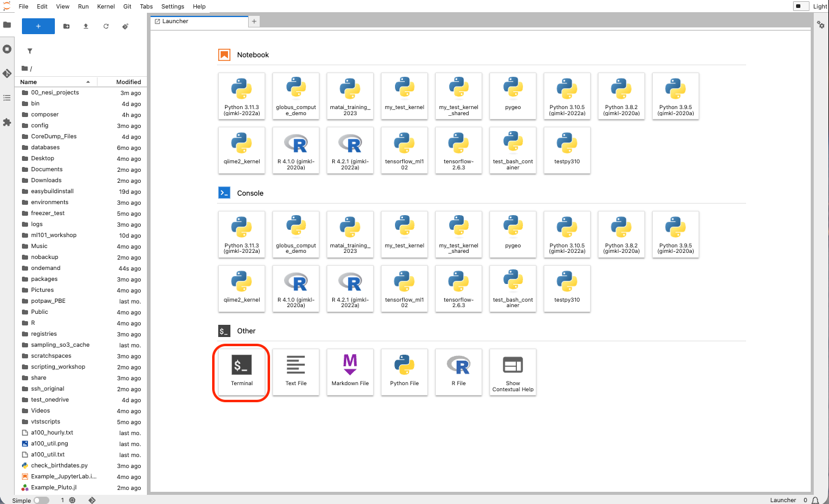Open the File Browser sidebar panel
Viewport: 829px width, 504px height.
click(7, 25)
